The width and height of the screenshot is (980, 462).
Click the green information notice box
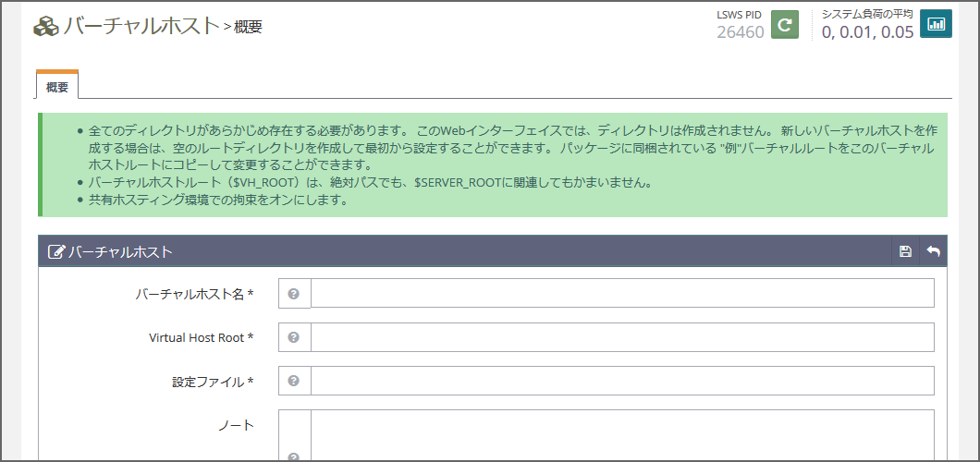click(494, 164)
